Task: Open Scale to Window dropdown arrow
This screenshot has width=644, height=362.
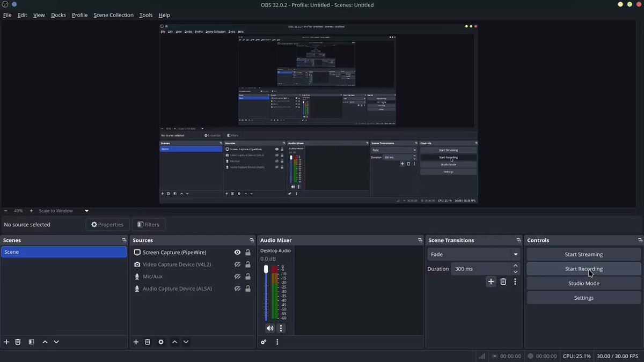Action: [86, 211]
